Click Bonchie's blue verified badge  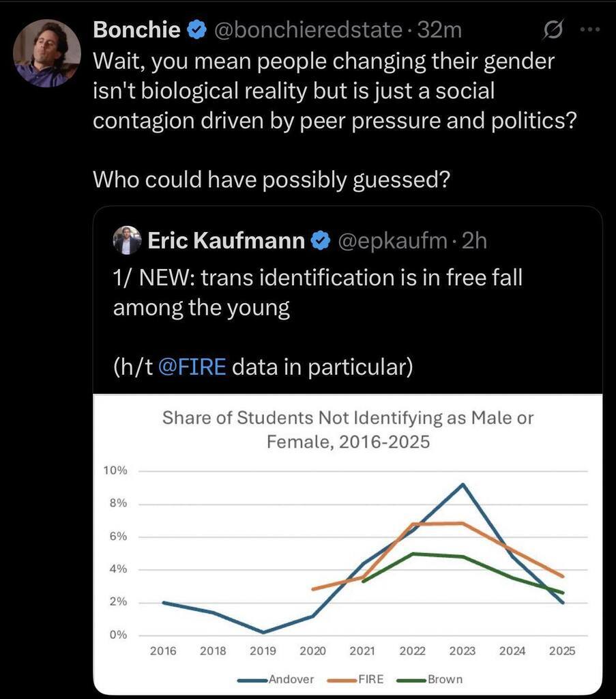(x=197, y=30)
